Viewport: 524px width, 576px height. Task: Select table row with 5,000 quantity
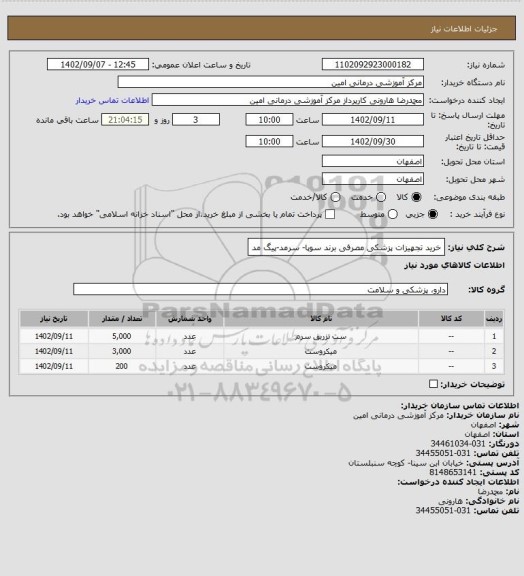pos(261,336)
